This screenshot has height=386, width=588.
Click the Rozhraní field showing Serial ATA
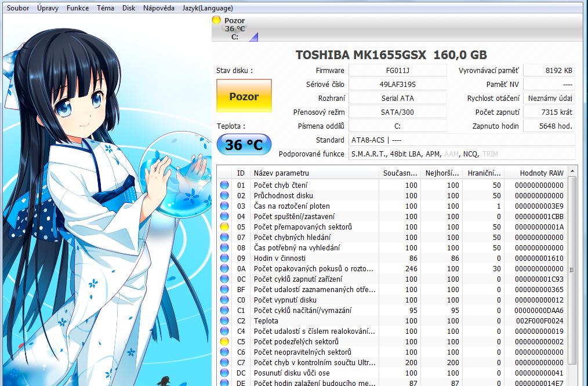pyautogui.click(x=397, y=98)
